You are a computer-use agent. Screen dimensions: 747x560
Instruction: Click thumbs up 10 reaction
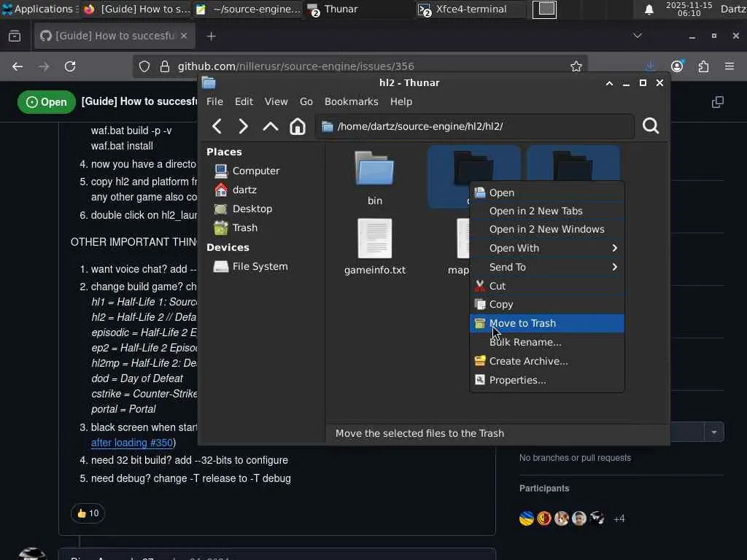pos(88,513)
